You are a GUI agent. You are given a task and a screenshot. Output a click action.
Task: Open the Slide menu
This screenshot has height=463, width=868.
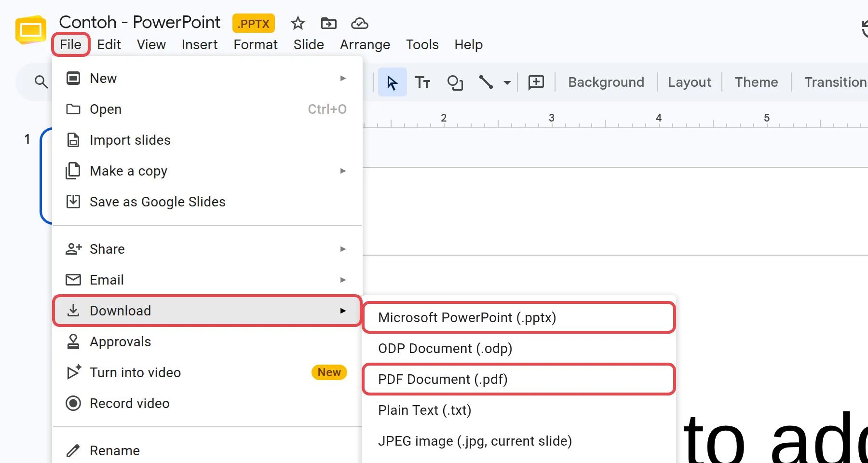309,44
